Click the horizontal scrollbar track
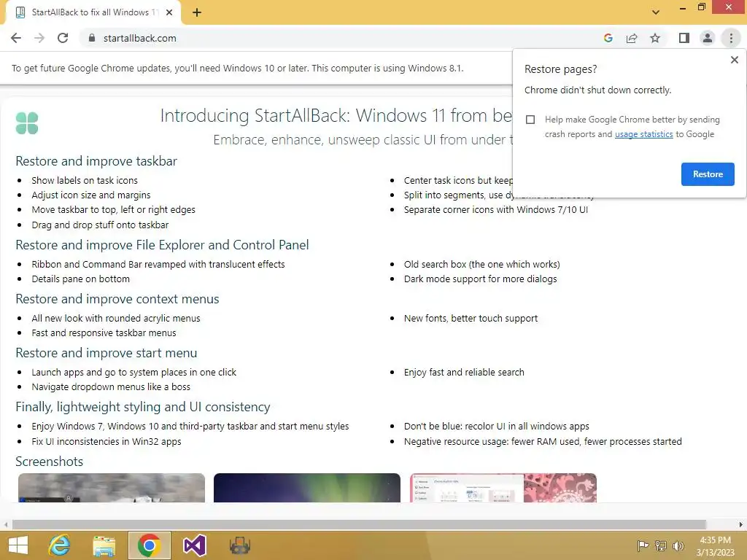747x560 pixels. pyautogui.click(x=359, y=524)
